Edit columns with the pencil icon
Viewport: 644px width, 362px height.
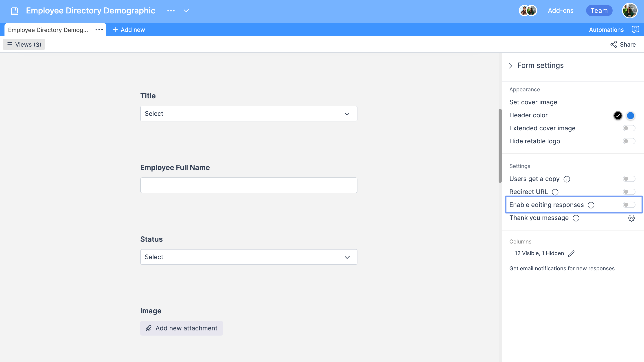pyautogui.click(x=571, y=253)
